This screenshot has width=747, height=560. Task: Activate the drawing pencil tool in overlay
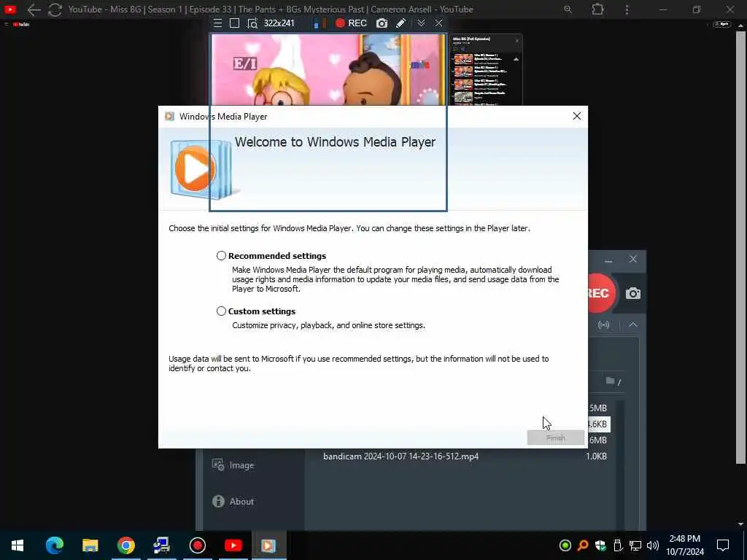point(401,23)
